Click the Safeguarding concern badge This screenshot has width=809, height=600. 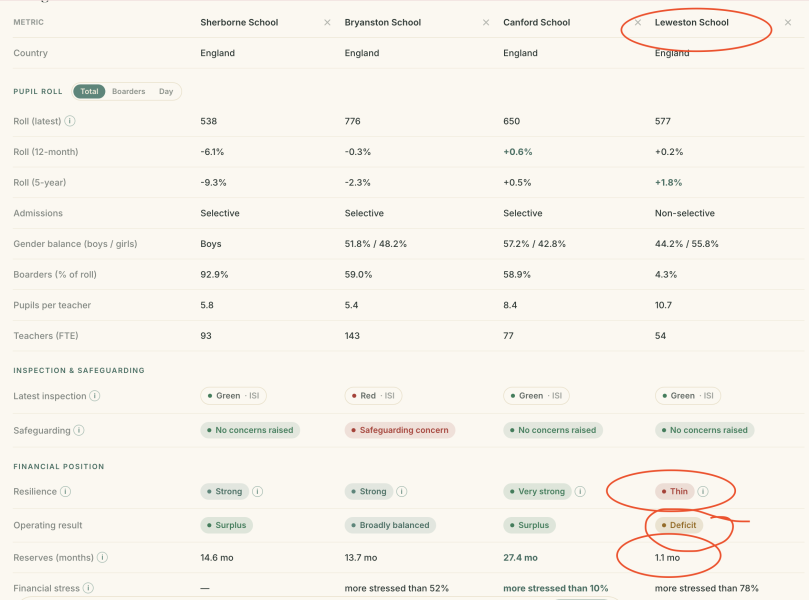400,430
